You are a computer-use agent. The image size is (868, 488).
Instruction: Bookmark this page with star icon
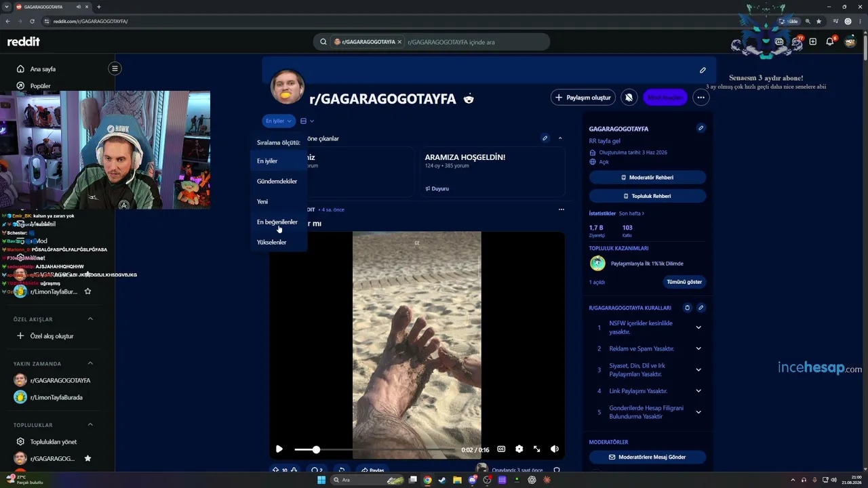[818, 21]
